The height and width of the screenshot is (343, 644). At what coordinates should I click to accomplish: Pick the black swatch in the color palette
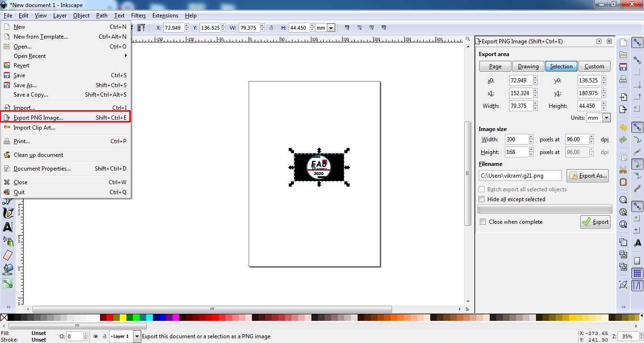pos(10,318)
